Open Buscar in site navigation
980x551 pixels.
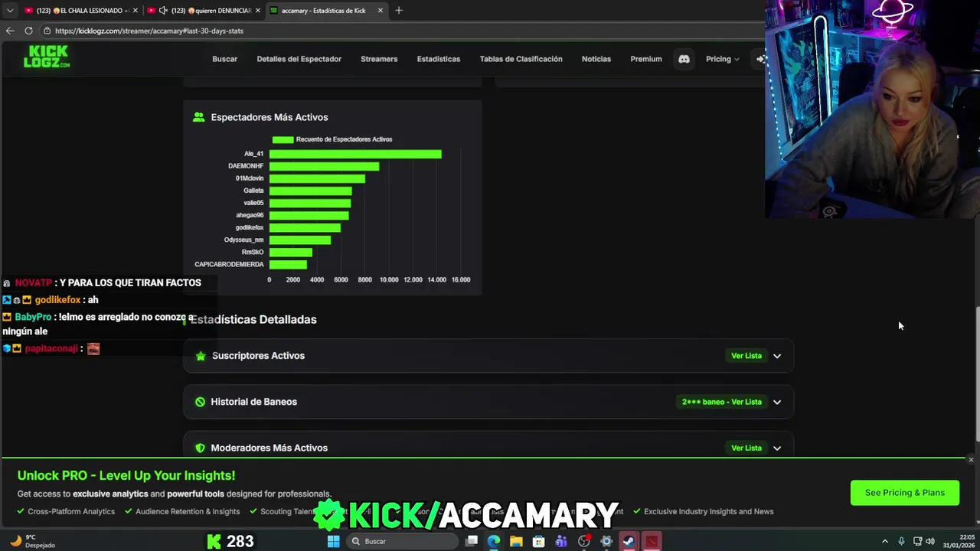point(224,59)
